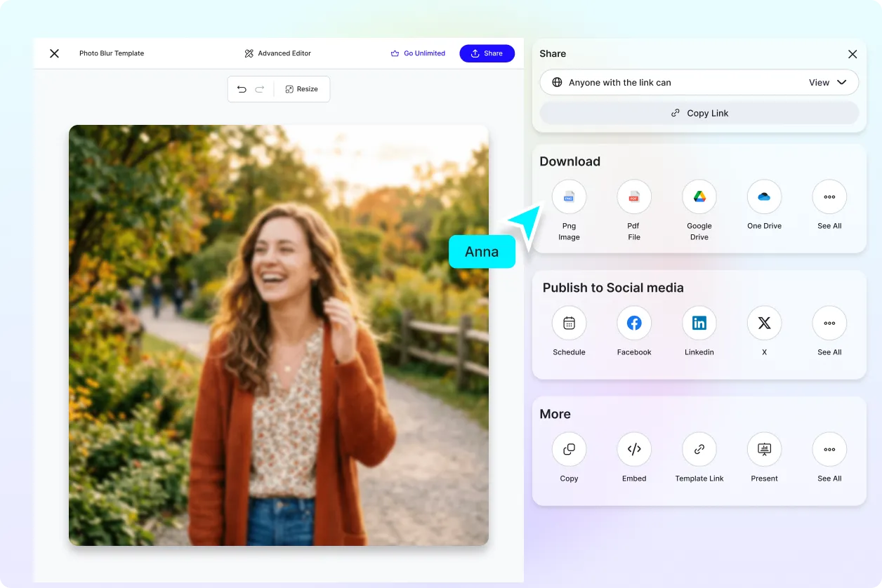Click the Copy Link button

pyautogui.click(x=699, y=113)
